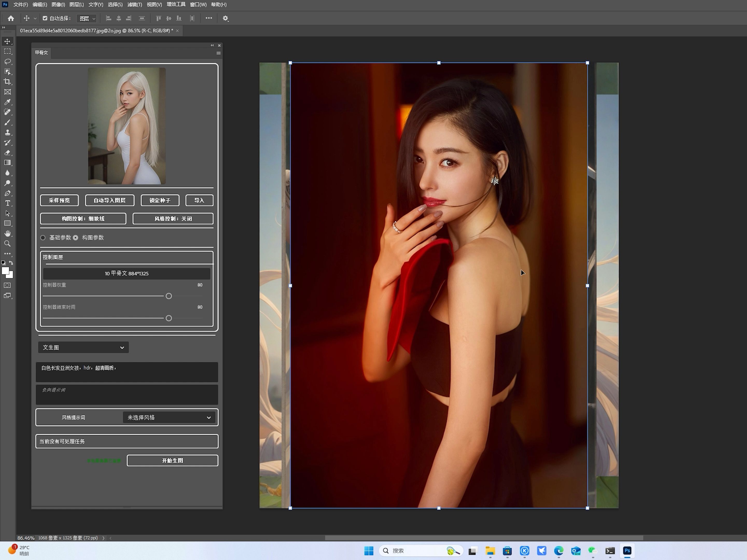Expand the toolbar double-arrow at top left

[4, 27]
